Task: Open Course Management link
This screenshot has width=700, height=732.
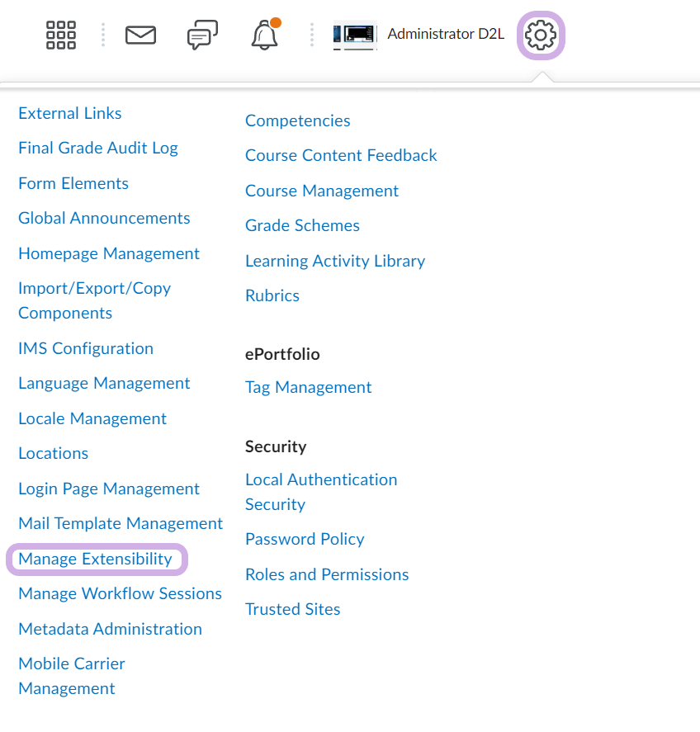Action: point(322,191)
